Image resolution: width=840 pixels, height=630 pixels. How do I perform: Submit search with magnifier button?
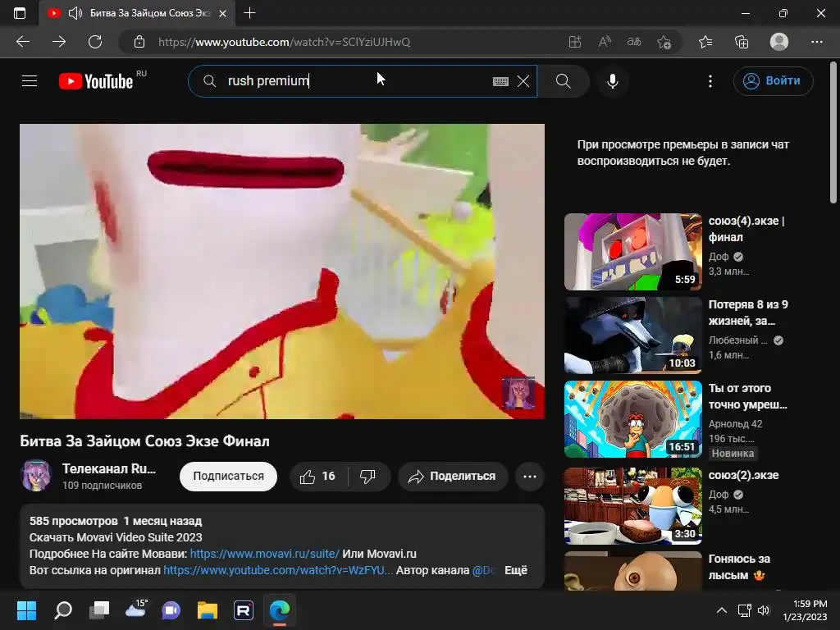(x=563, y=81)
